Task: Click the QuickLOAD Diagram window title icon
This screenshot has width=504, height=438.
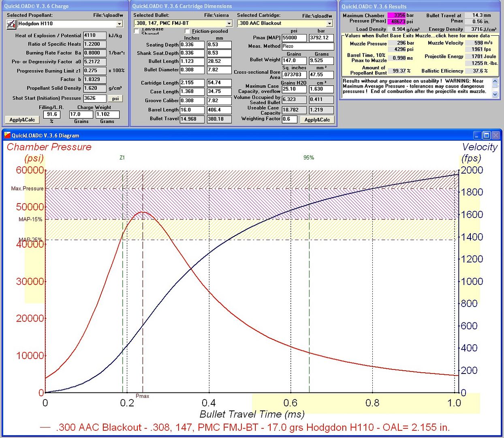Action: [x=7, y=135]
